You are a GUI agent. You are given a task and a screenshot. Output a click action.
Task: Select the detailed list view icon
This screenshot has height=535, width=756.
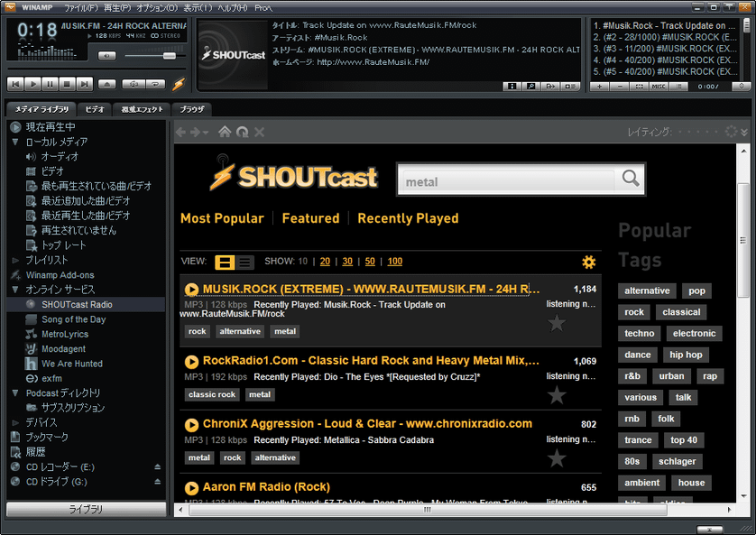pos(225,263)
